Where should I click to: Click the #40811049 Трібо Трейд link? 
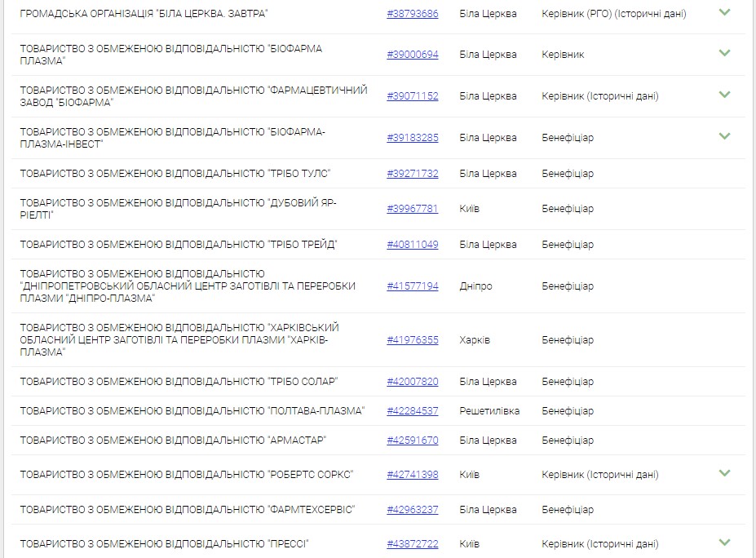click(x=412, y=245)
